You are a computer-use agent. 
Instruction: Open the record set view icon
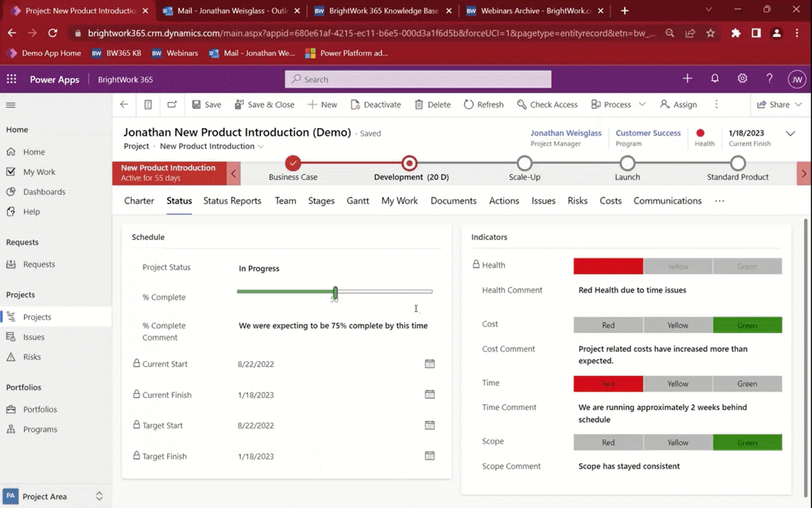click(x=148, y=104)
